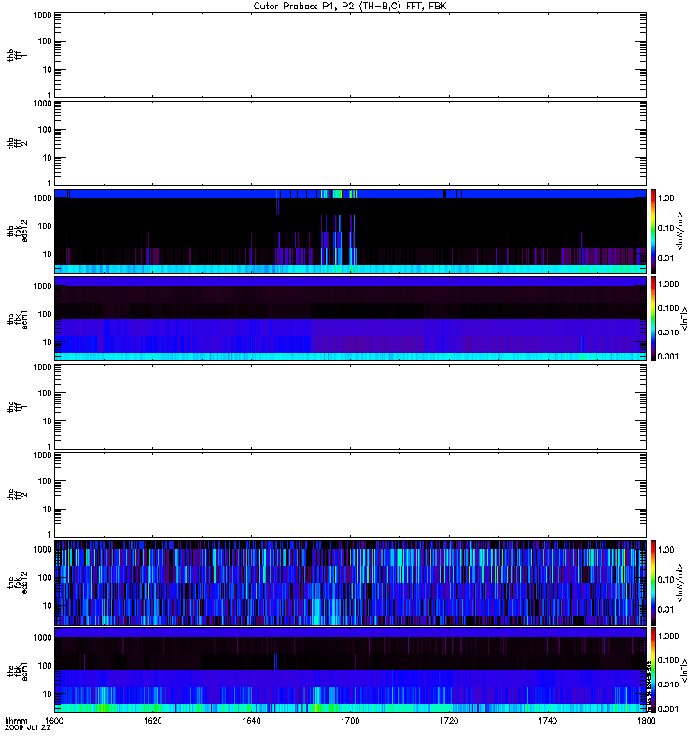This screenshot has height=747, width=700.
Task: Click the 'thb fbk edc12' spectrogram panel
Action: coord(350,231)
